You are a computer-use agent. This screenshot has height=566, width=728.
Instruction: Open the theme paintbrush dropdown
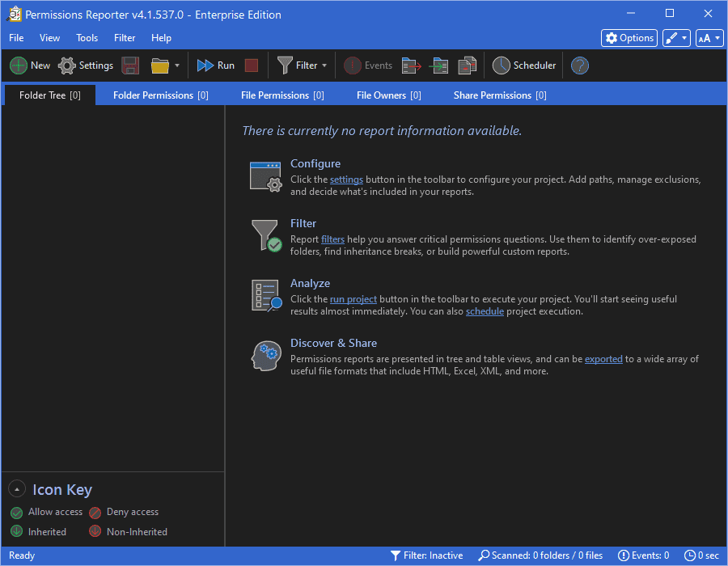coord(676,38)
